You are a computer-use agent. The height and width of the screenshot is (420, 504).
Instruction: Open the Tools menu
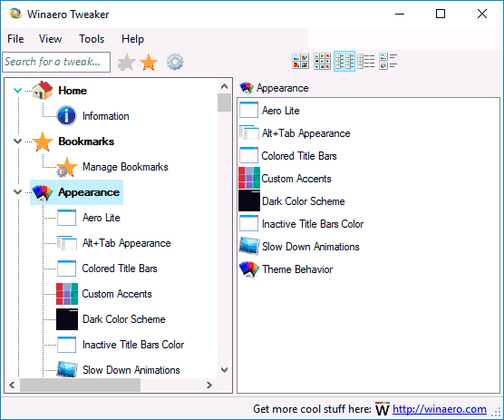tap(92, 39)
